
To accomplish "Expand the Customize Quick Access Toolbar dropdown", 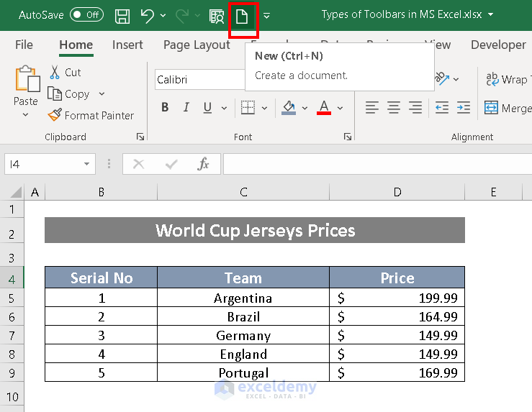I will [x=267, y=16].
